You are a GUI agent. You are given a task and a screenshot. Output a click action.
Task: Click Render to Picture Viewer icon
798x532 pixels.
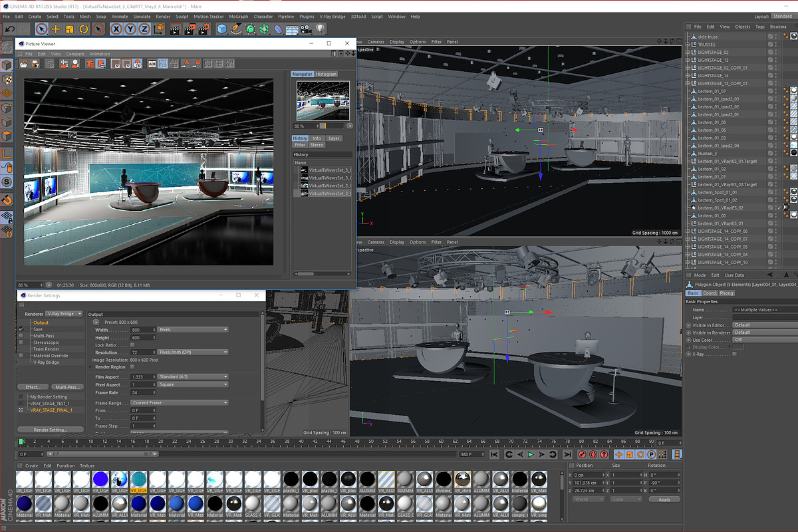pyautogui.click(x=190, y=29)
